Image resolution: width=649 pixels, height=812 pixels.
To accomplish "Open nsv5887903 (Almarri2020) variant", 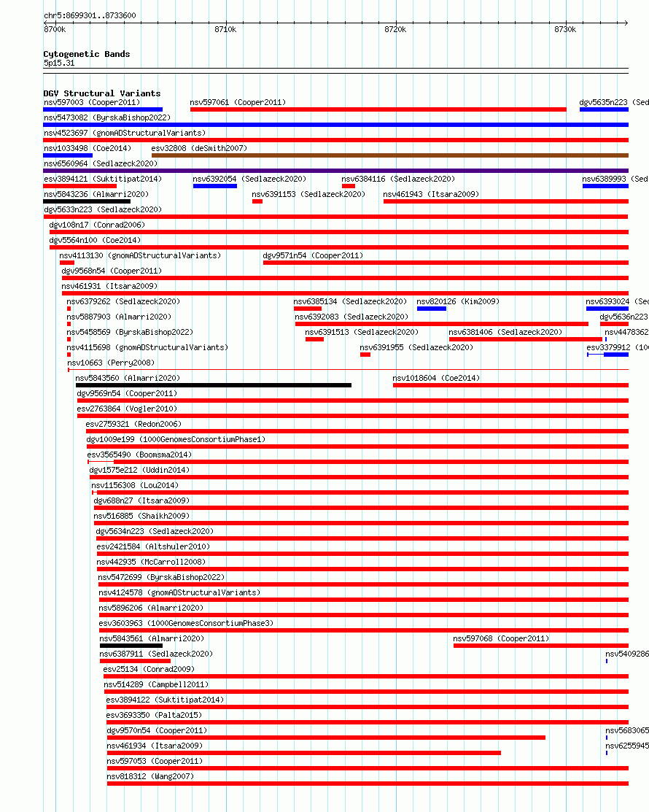I will tap(119, 317).
